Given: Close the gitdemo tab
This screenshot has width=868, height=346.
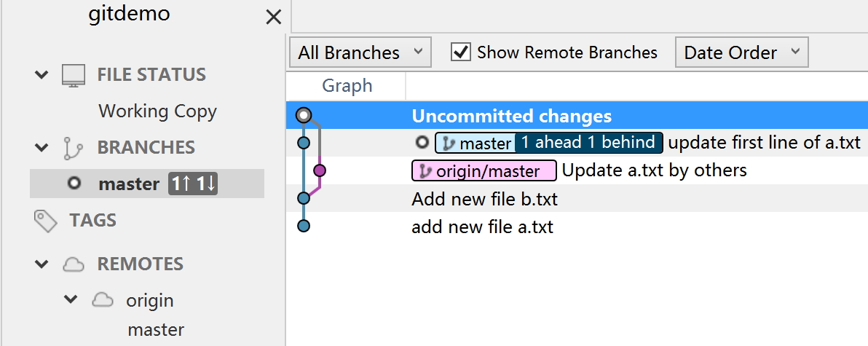Looking at the screenshot, I should 274,17.
